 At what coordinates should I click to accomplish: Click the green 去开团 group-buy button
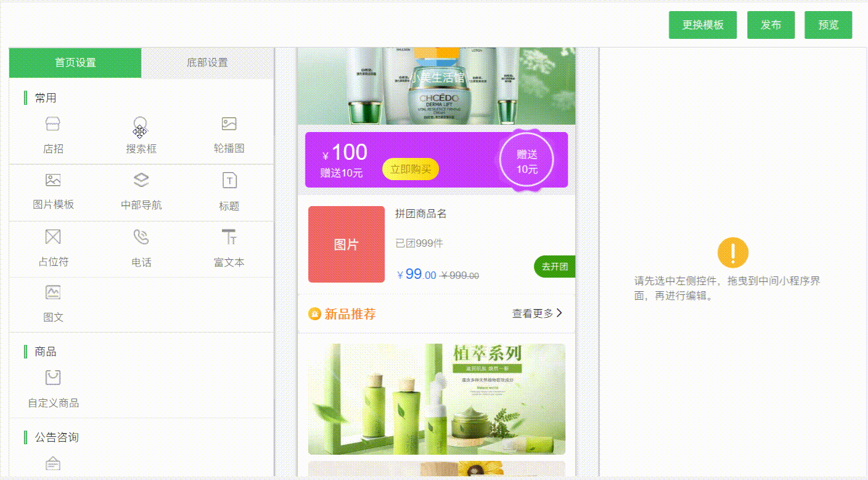pyautogui.click(x=554, y=266)
